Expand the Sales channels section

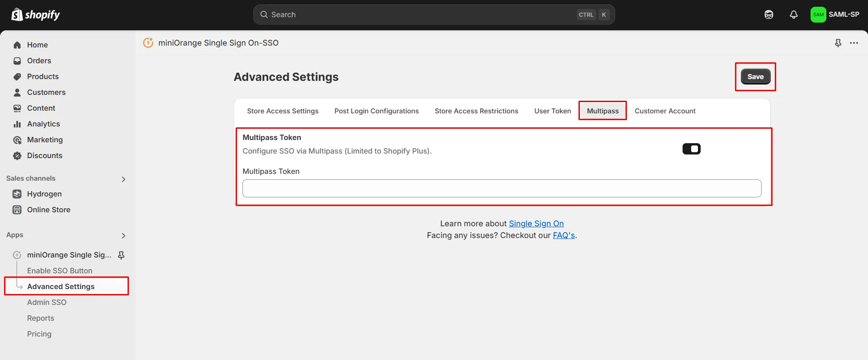pos(123,179)
